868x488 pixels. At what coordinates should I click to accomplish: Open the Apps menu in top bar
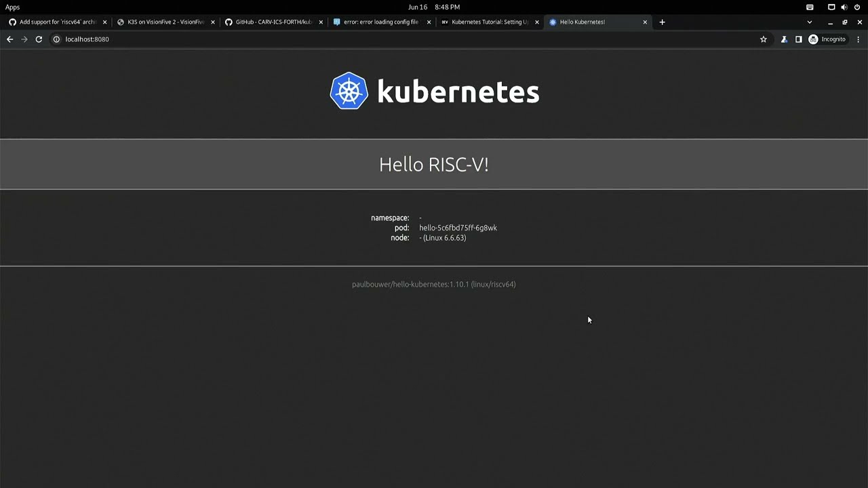point(12,7)
